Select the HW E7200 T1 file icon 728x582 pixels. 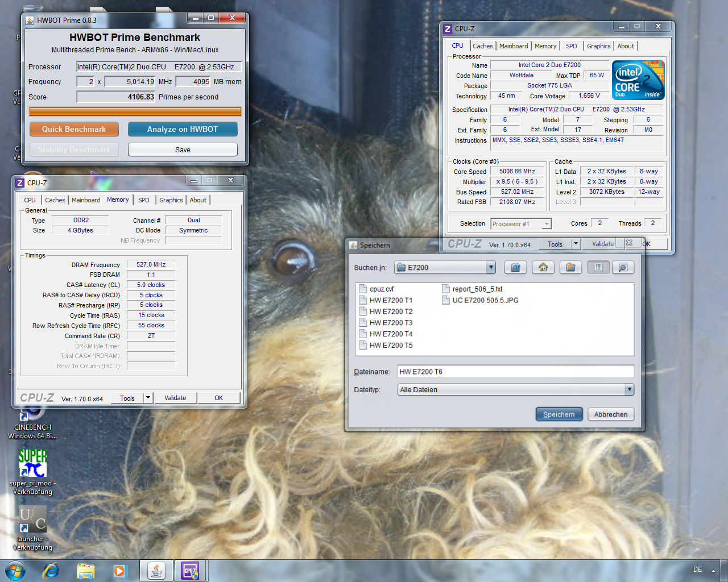pyautogui.click(x=363, y=300)
